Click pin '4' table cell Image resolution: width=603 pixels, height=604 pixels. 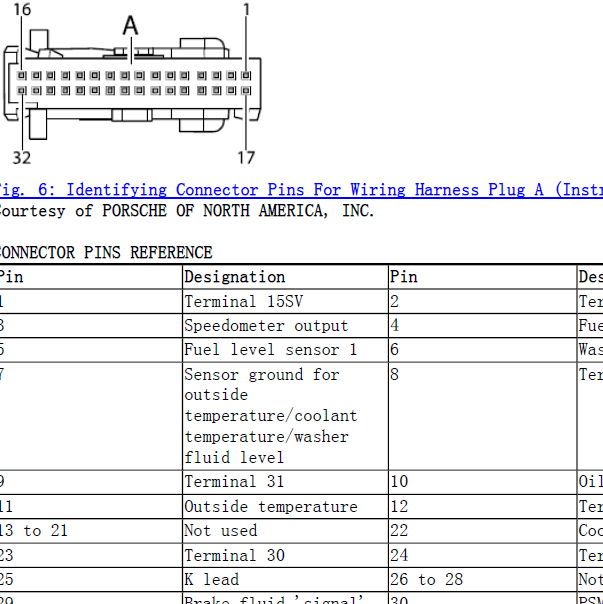[483, 326]
